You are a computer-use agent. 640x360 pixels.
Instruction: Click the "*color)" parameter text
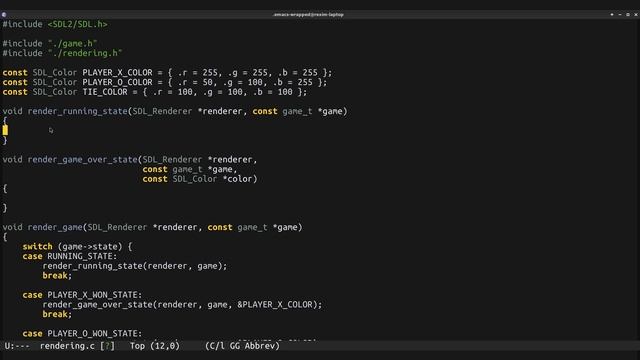pyautogui.click(x=240, y=179)
